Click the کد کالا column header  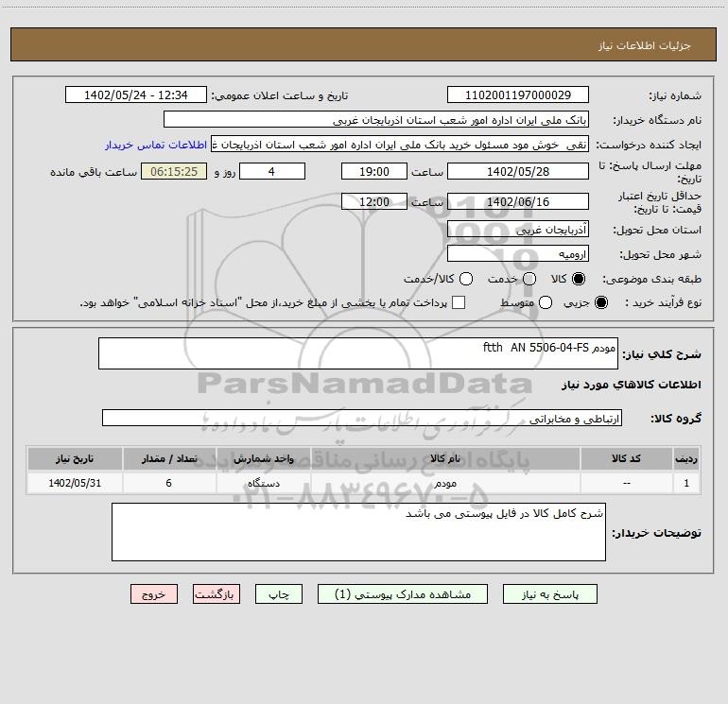tap(626, 458)
